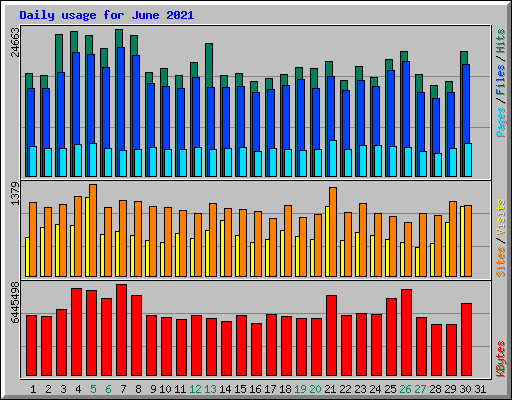Click the green hits bar for day 13

pos(209,65)
